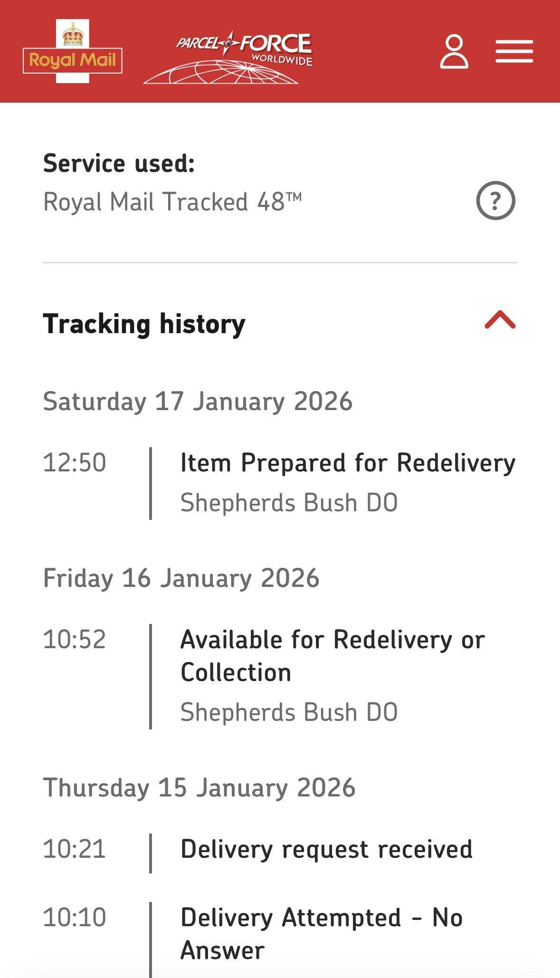Click the 12:50 timestamp

(x=75, y=463)
